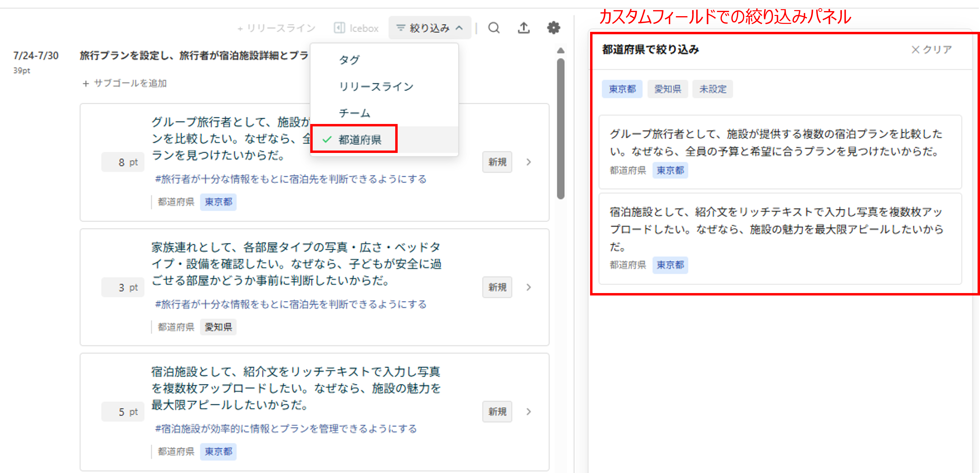The image size is (980, 473).
Task: Click 東京都 tag on 宿泊施設 backlog card
Action: tap(218, 452)
